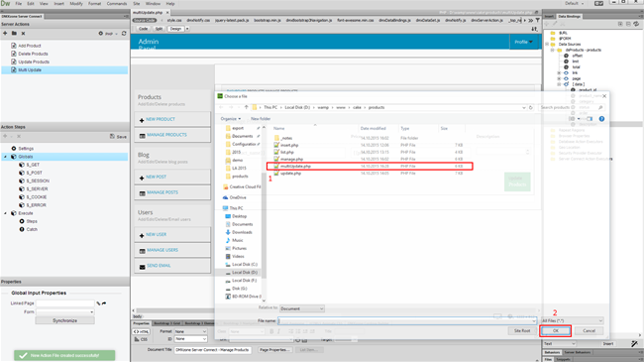Open the Profile dropdown in the Admin Panel page
This screenshot has height=362, width=644.
(x=524, y=42)
